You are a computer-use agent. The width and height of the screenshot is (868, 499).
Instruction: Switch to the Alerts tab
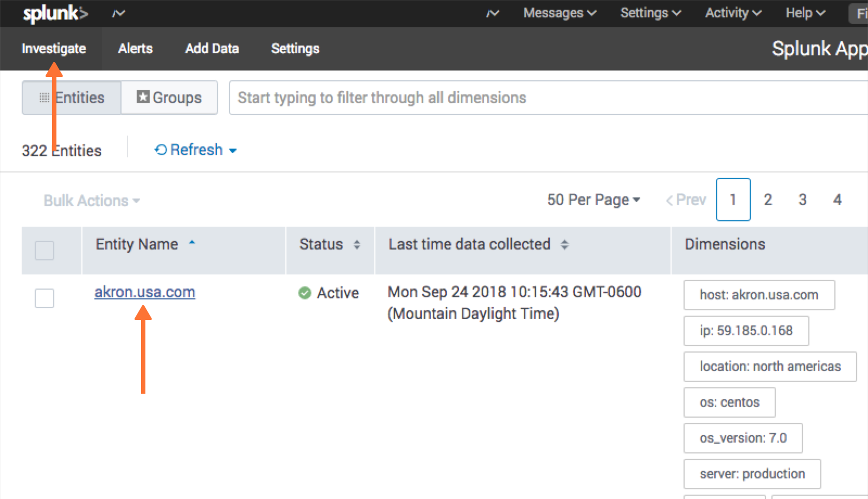pos(135,49)
